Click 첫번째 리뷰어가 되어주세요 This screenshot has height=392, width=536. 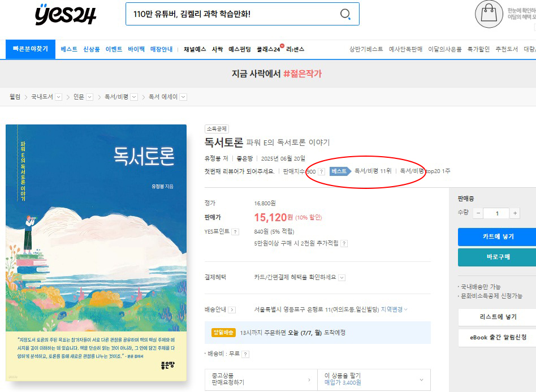239,171
